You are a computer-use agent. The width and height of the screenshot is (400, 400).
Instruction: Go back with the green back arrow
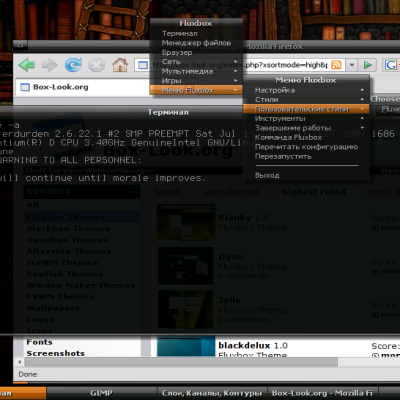[x=27, y=65]
